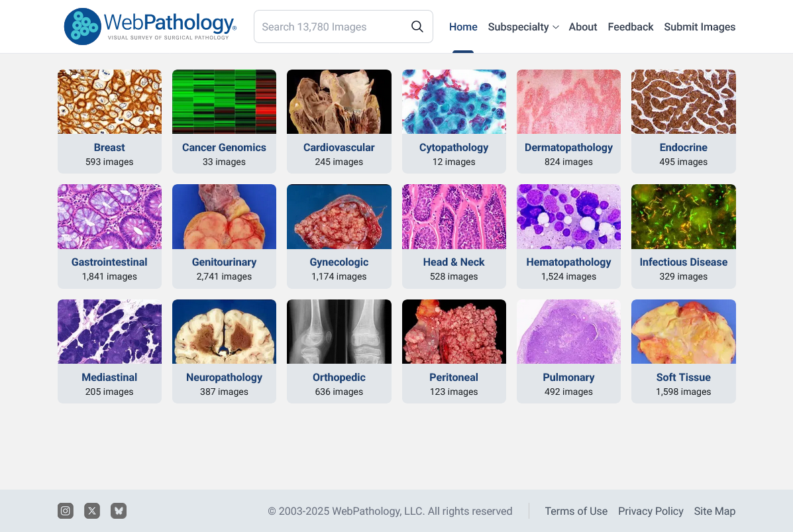Viewport: 793px width, 532px height.
Task: Click the Genitourinary title link
Action: pyautogui.click(x=224, y=262)
